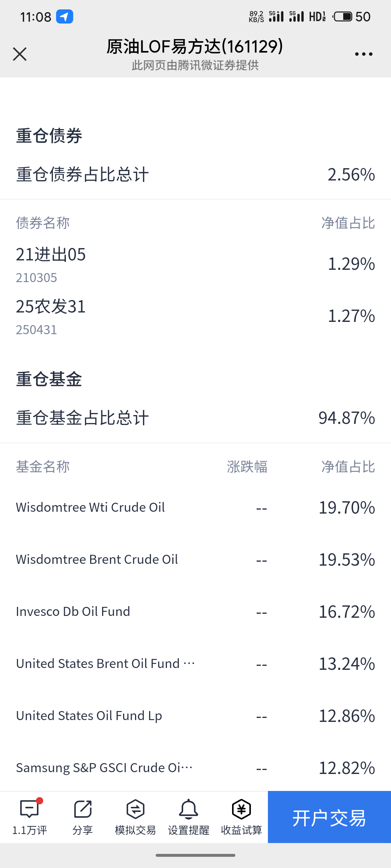Close the webpage with X icon
Screen dimensions: 391x868
click(x=20, y=54)
